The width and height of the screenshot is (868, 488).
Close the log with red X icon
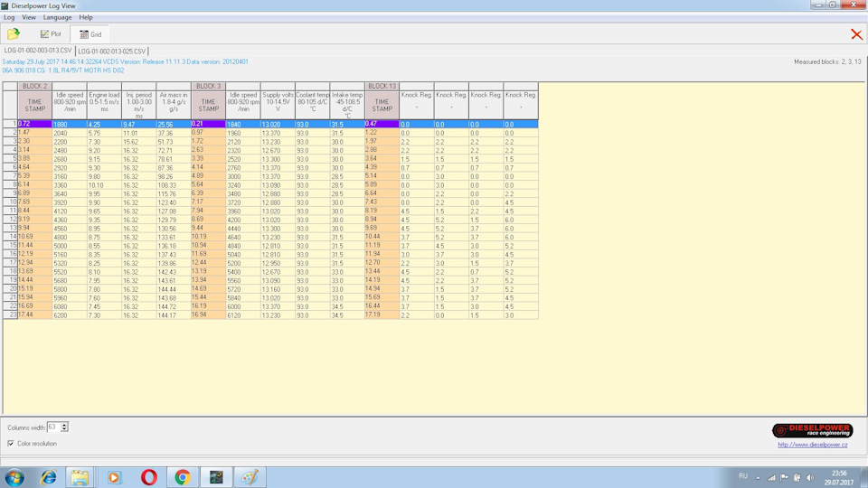(x=856, y=34)
